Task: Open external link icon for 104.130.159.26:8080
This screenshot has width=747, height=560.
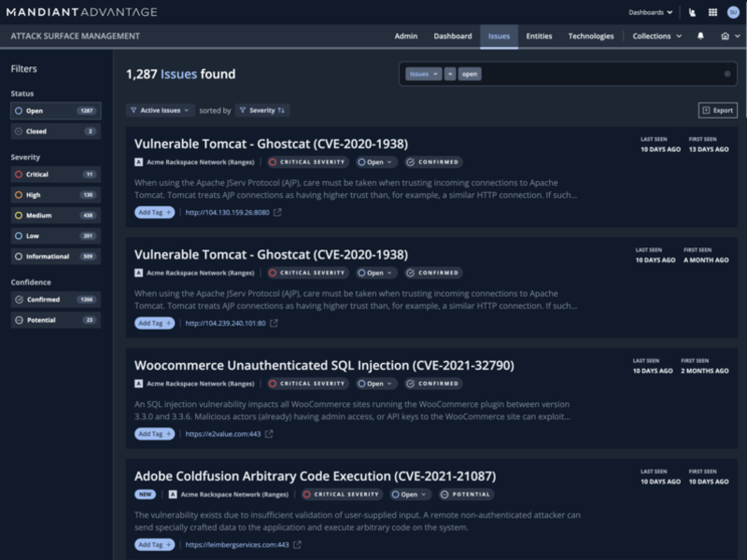Action: (277, 213)
